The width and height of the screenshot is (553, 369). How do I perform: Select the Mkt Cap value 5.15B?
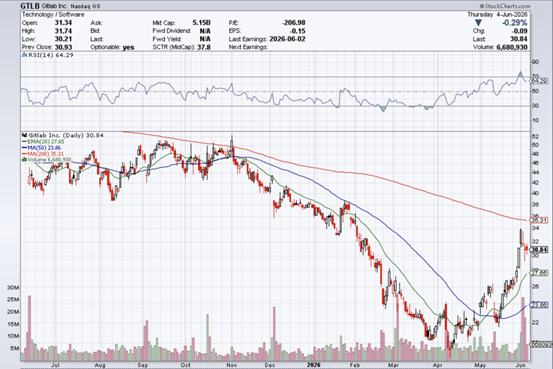pos(202,23)
